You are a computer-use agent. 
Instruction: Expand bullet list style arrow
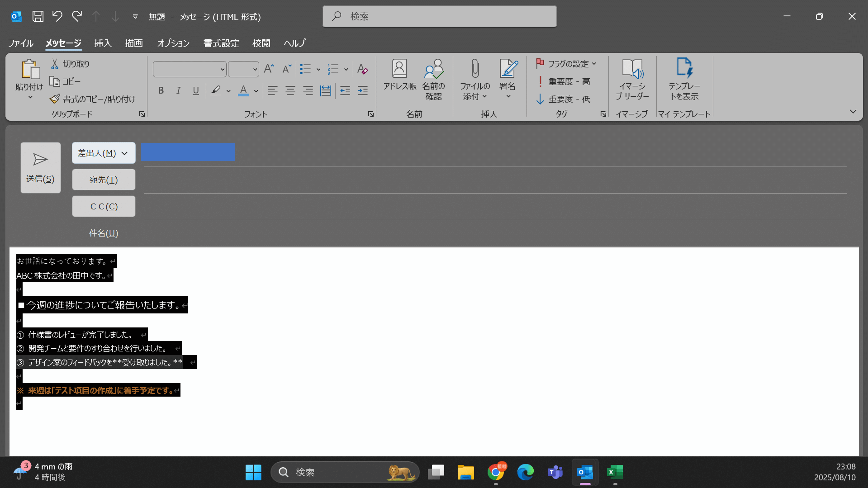click(x=318, y=69)
